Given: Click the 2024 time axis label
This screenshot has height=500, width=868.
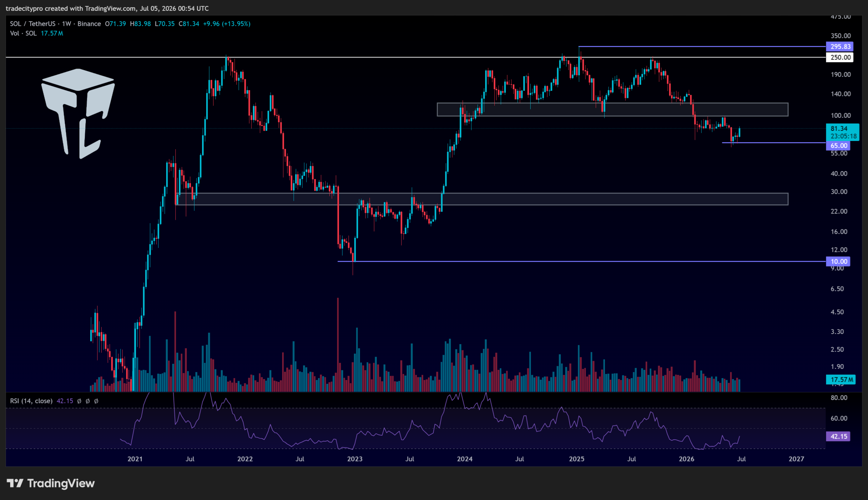Looking at the screenshot, I should tap(465, 459).
